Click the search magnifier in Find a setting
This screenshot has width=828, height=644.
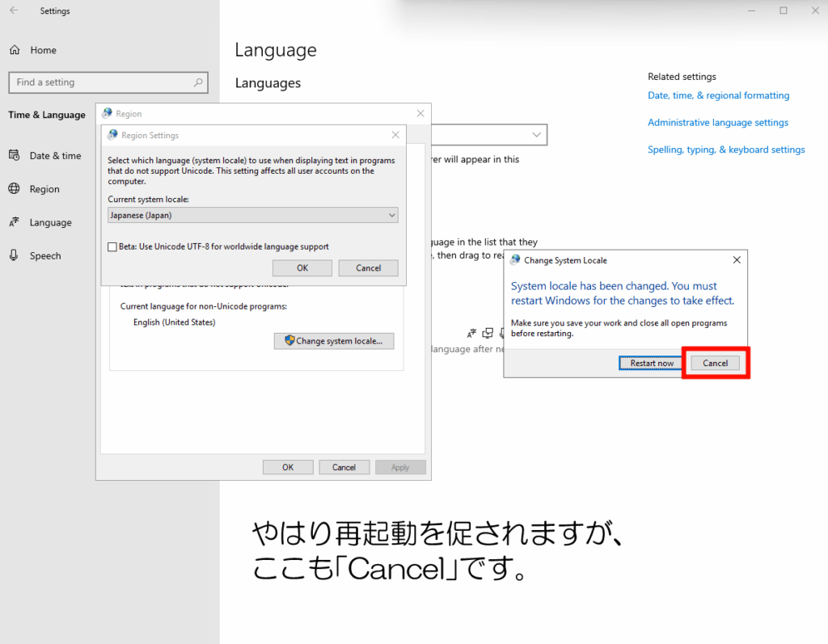click(x=198, y=82)
